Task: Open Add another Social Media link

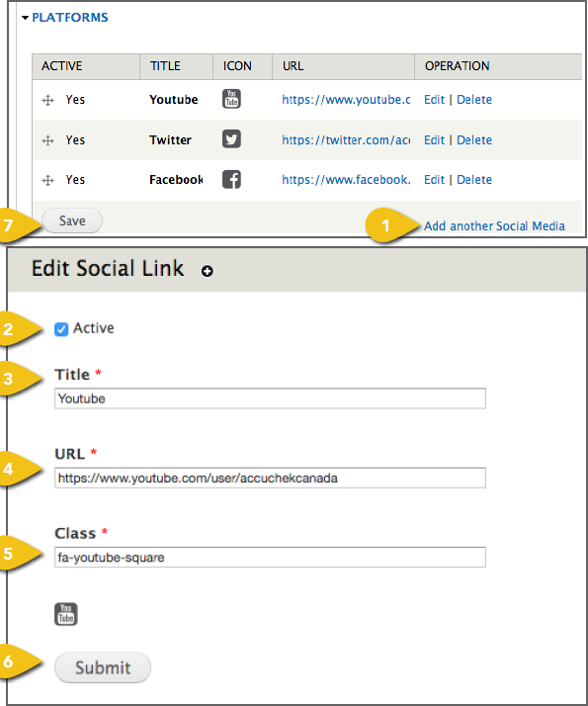Action: (494, 225)
